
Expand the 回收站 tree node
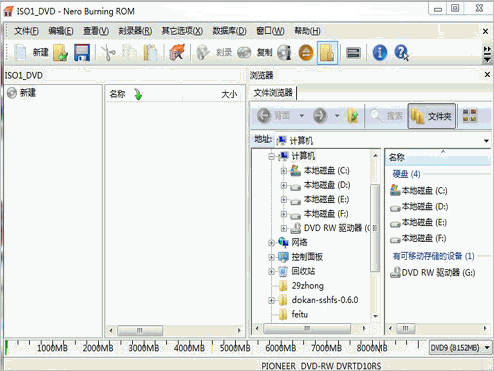point(272,271)
